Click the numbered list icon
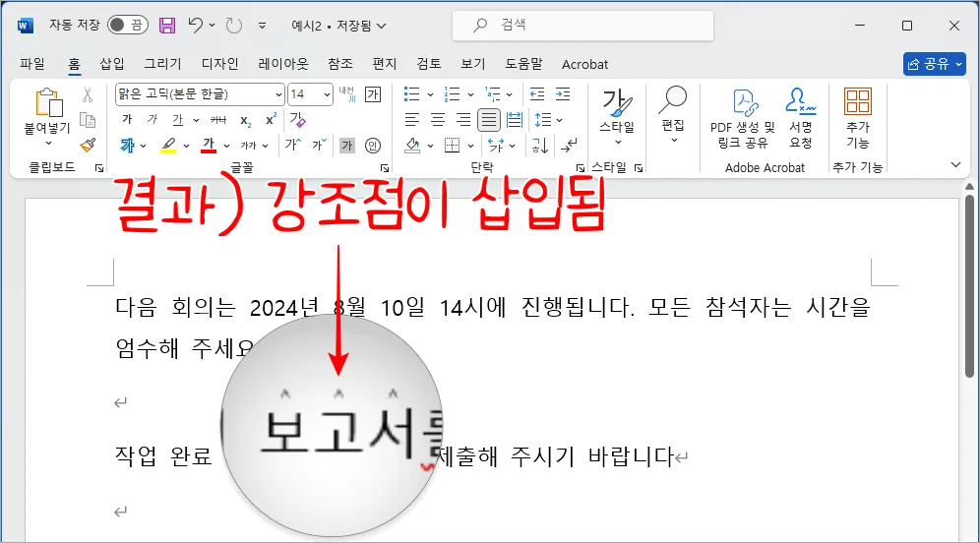This screenshot has height=543, width=980. (452, 94)
